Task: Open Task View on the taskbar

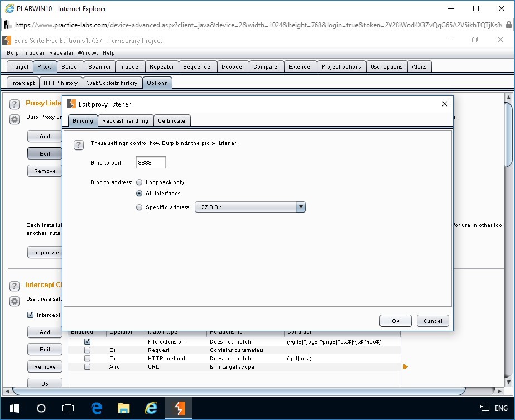Action: pos(68,408)
